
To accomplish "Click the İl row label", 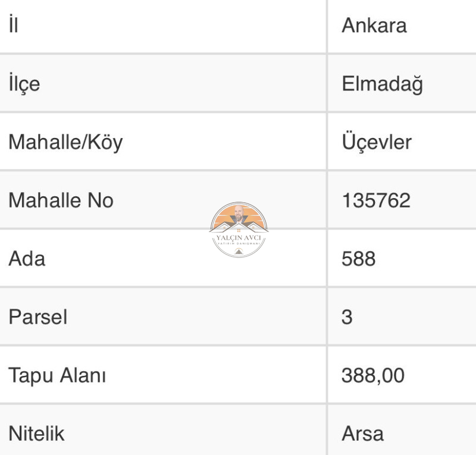I will coord(13,24).
